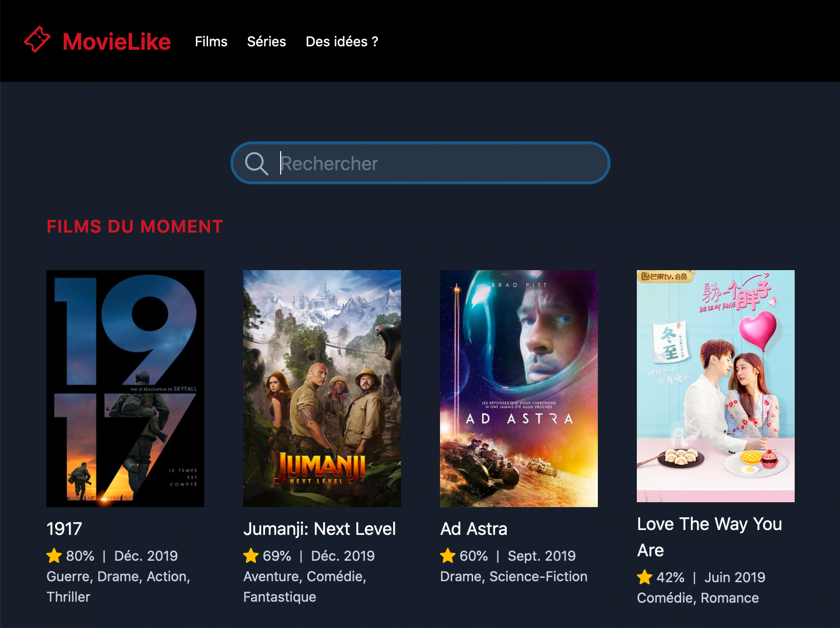Click the star icon beside Ad Astra's 60%
This screenshot has height=628, width=840.
pos(448,555)
